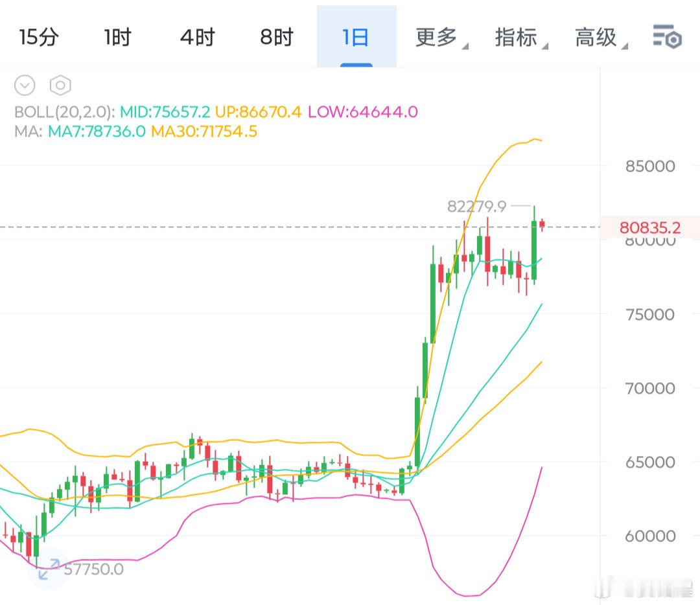The width and height of the screenshot is (700, 605).
Task: Collapse indicators with the circled chevron icon
Action: [x=25, y=85]
